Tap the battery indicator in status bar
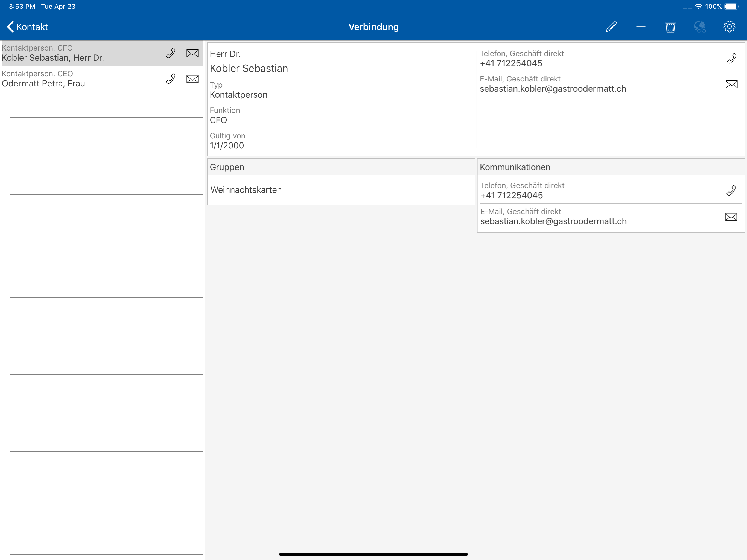The height and width of the screenshot is (560, 747). 731,6
